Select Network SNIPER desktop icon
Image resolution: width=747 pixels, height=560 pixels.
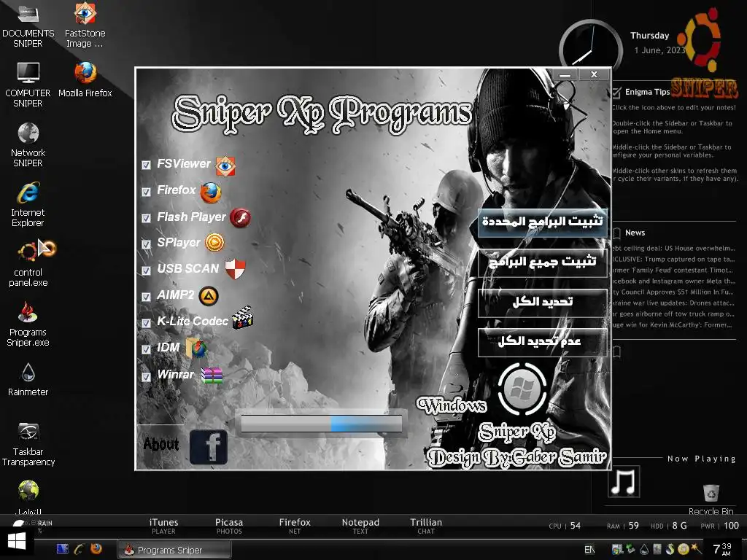[28, 145]
